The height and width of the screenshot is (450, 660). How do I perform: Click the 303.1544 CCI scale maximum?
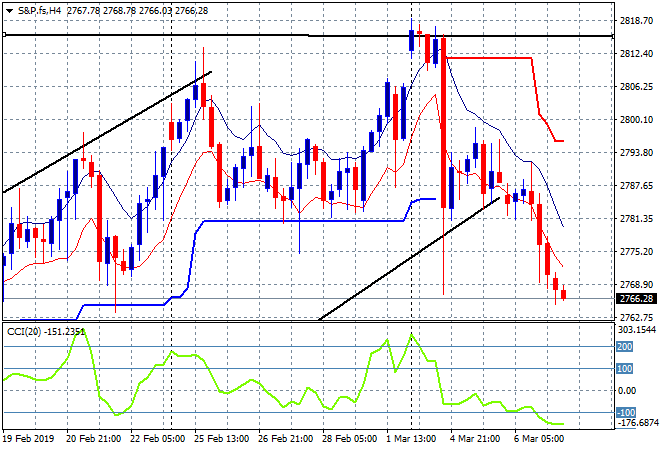(x=638, y=330)
